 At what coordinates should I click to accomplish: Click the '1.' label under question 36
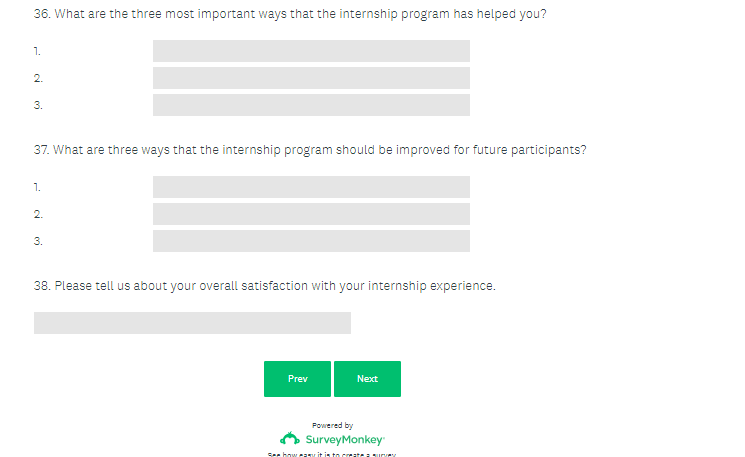pyautogui.click(x=38, y=51)
